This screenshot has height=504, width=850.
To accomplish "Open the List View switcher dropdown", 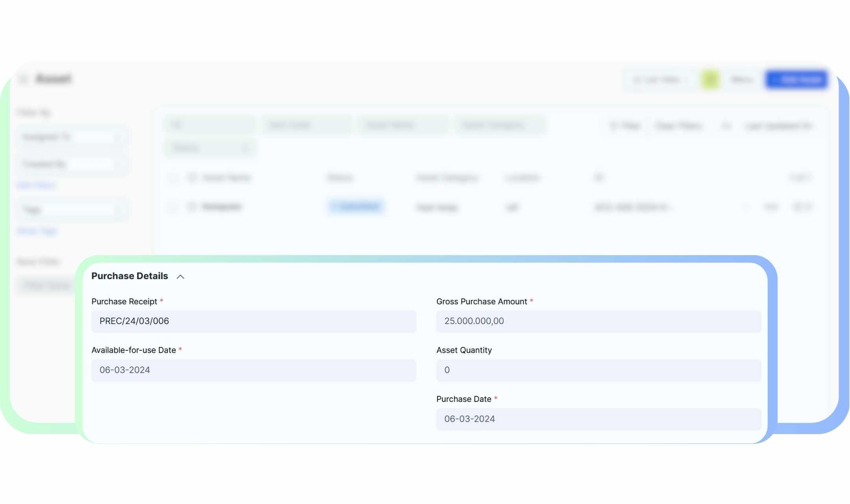I will (657, 80).
